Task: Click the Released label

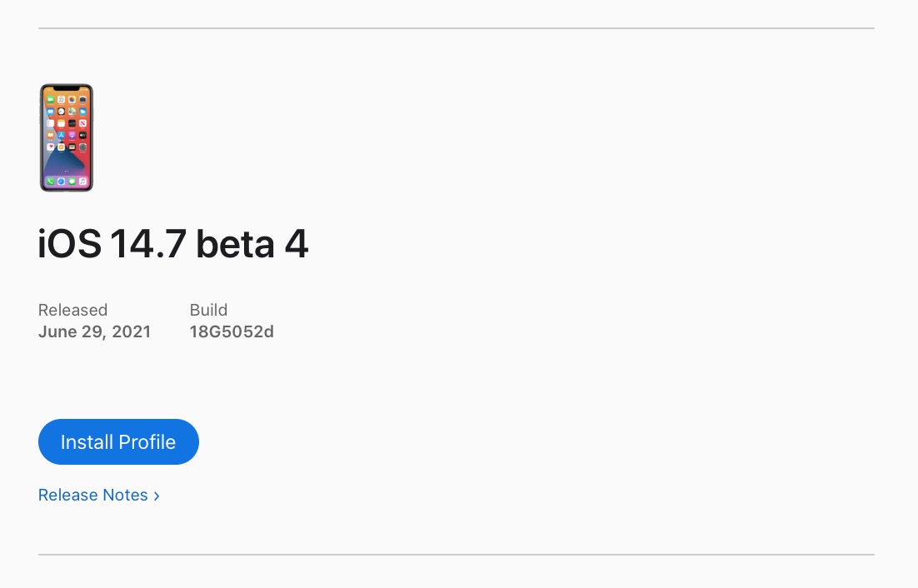Action: 72,310
